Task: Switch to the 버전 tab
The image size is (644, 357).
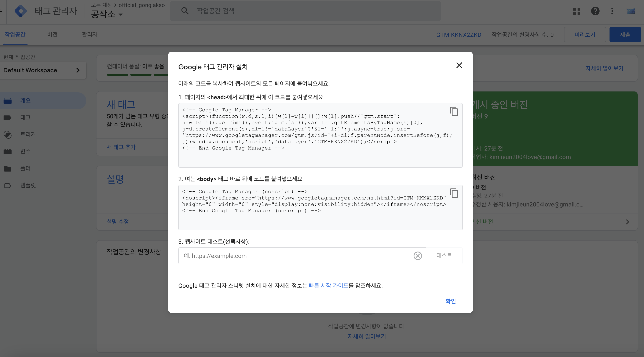Action: pyautogui.click(x=52, y=35)
